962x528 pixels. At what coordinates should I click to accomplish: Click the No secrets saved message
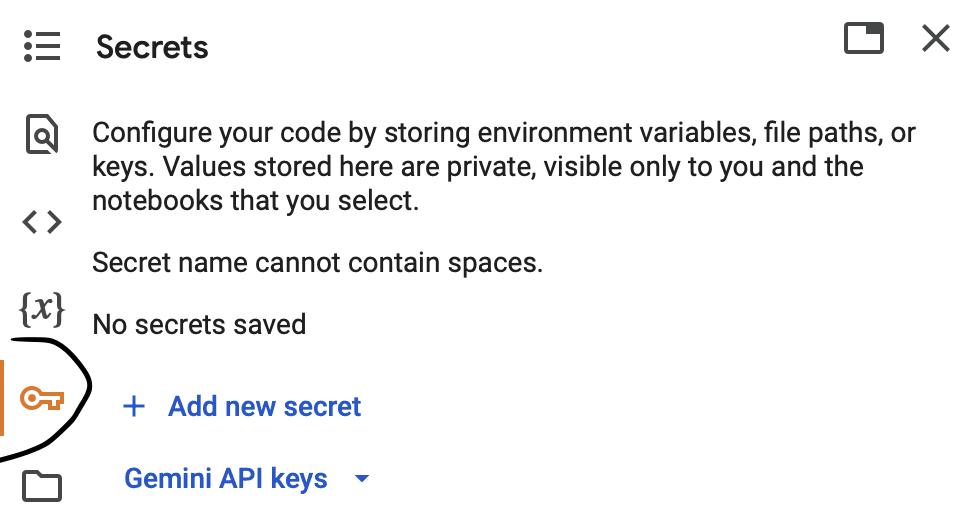(x=199, y=324)
